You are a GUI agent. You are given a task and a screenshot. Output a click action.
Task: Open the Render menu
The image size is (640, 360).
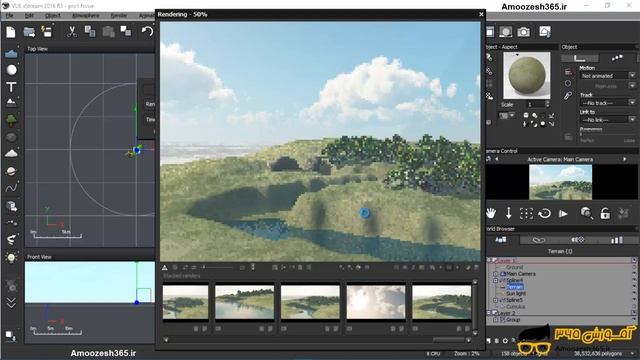[x=119, y=15]
